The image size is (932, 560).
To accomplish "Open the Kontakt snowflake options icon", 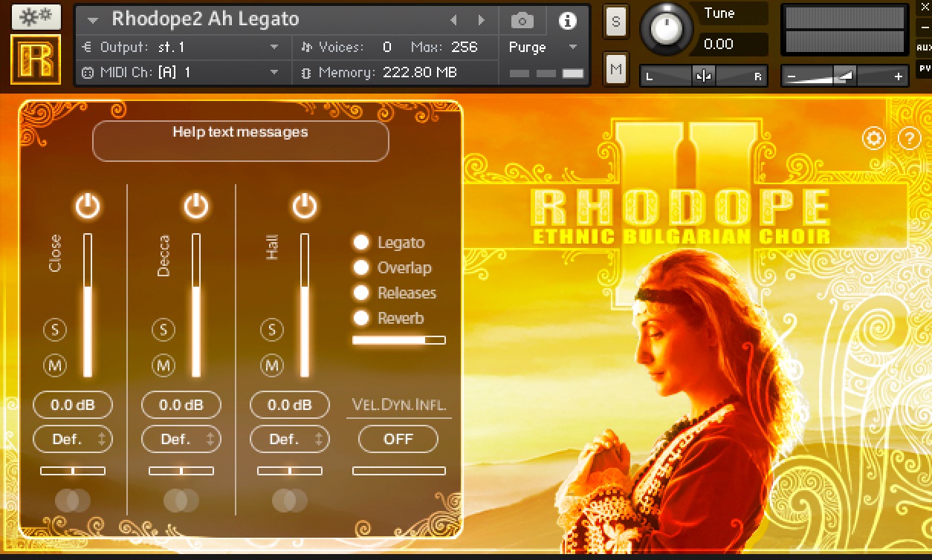I will (x=36, y=17).
